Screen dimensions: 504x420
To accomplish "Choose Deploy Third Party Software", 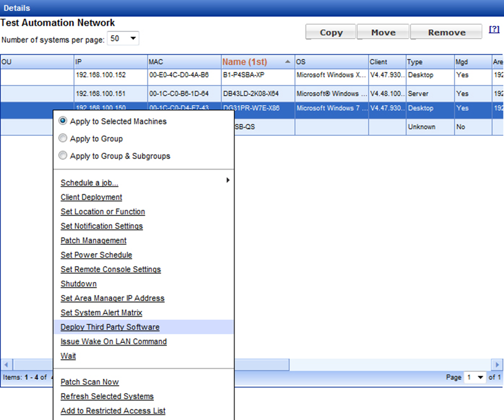I will click(x=110, y=327).
